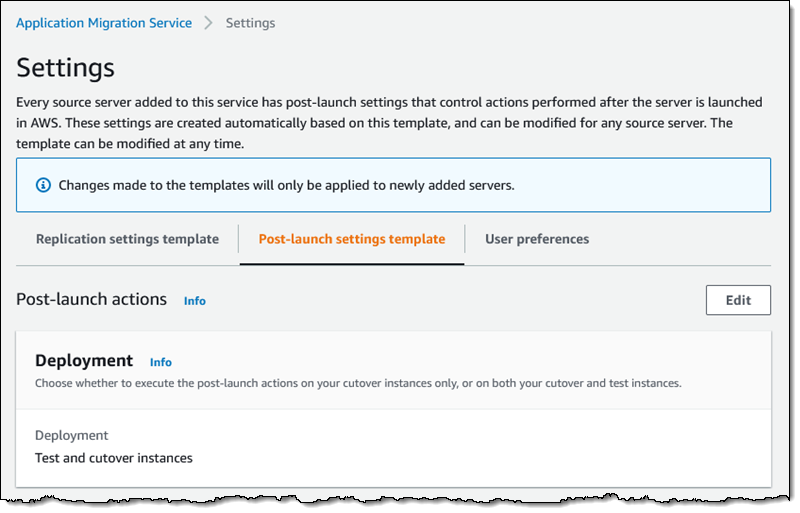Open the User preferences tab
The height and width of the screenshot is (513, 800).
[537, 239]
